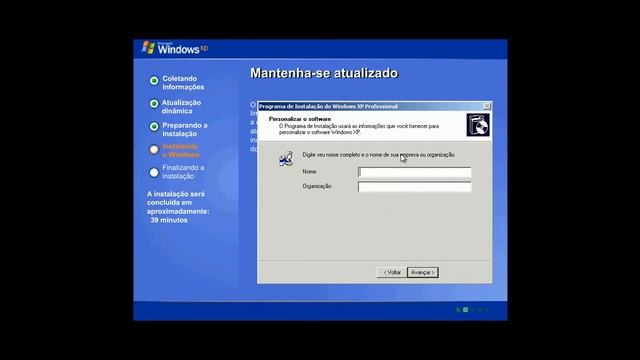Proceed with the Avançar button
Image resolution: width=640 pixels, height=360 pixels.
pos(423,272)
